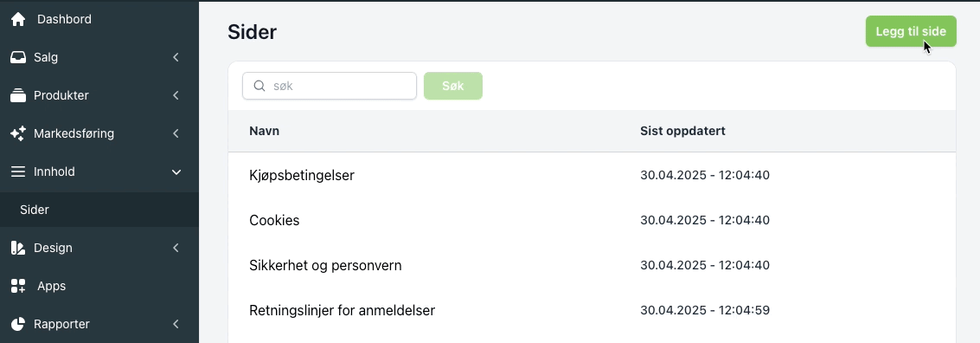Click the Innhold hamburger lines icon
The image size is (980, 343).
tap(18, 171)
